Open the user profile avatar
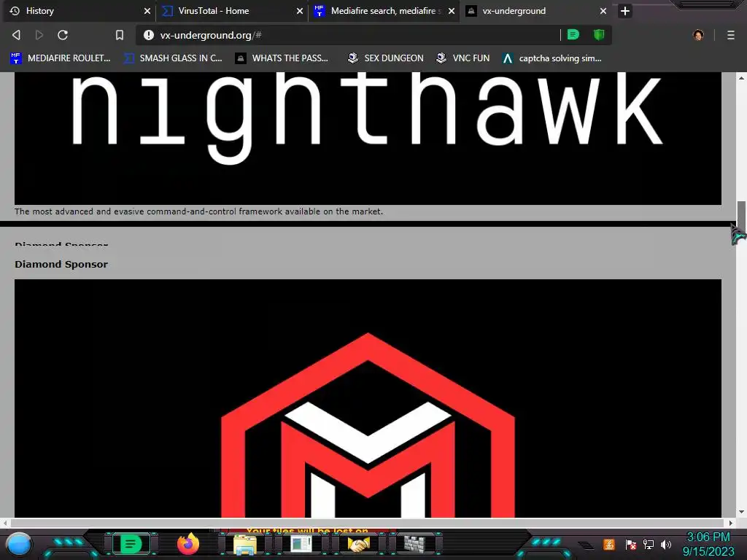The width and height of the screenshot is (747, 560). click(698, 35)
